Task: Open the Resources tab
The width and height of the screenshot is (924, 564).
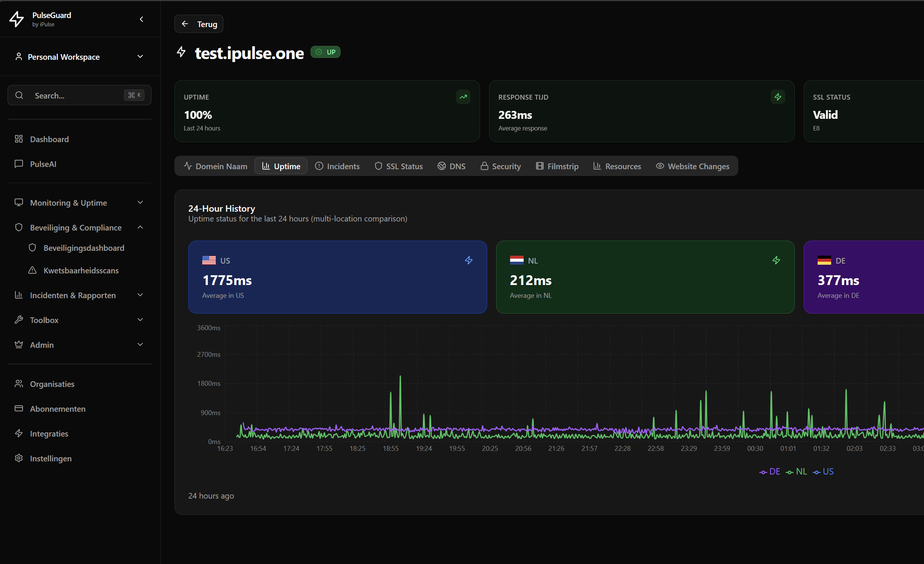Action: tap(617, 166)
